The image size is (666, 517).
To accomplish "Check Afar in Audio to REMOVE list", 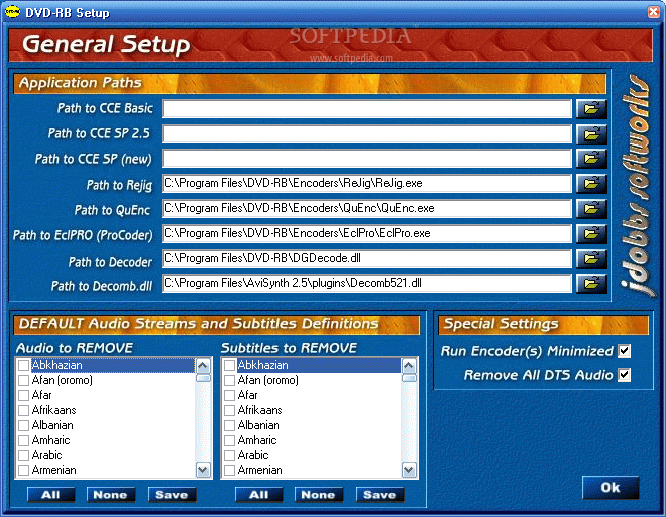I will 24,395.
